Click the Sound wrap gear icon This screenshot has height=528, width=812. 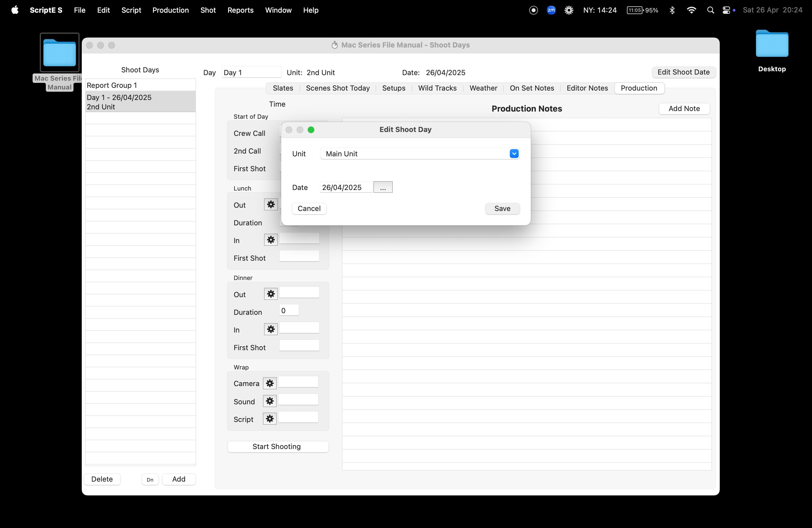pyautogui.click(x=270, y=401)
